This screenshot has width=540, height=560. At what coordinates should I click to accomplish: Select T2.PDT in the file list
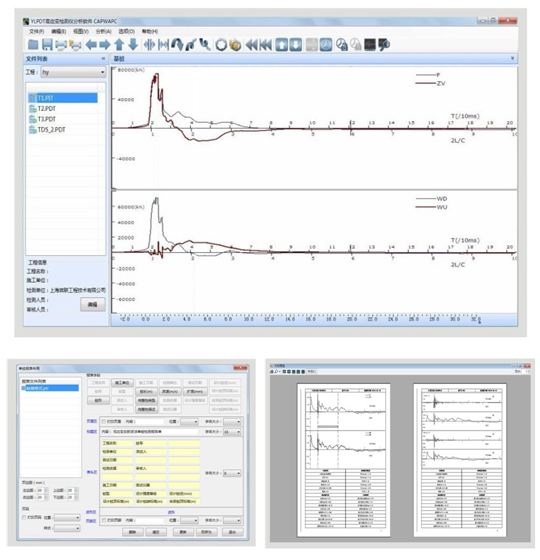[x=46, y=109]
